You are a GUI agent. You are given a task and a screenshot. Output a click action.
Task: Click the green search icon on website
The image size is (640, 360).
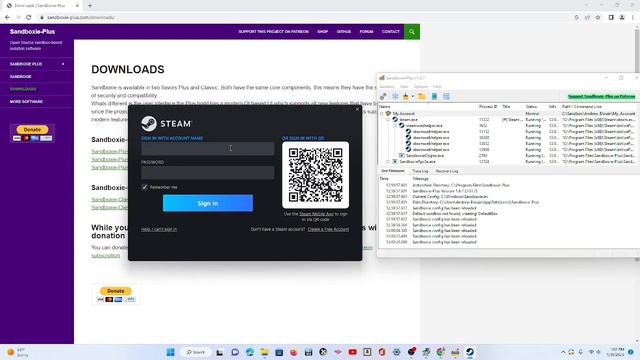(x=412, y=32)
